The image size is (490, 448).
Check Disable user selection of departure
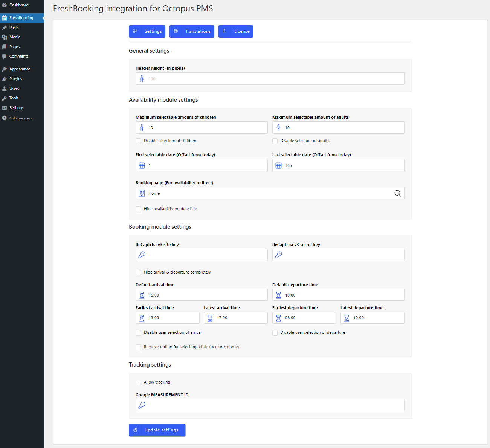click(x=275, y=333)
